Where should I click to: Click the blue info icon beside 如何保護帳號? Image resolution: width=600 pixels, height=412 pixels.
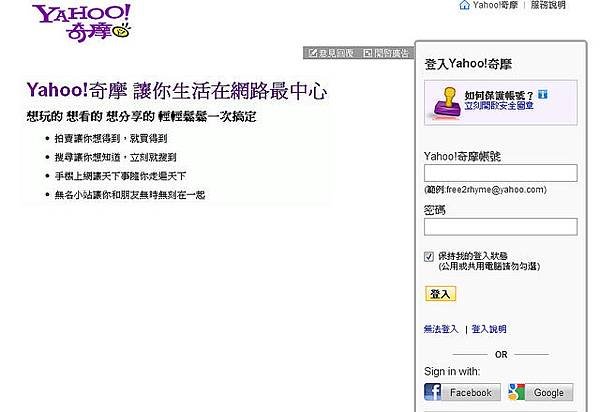[543, 94]
